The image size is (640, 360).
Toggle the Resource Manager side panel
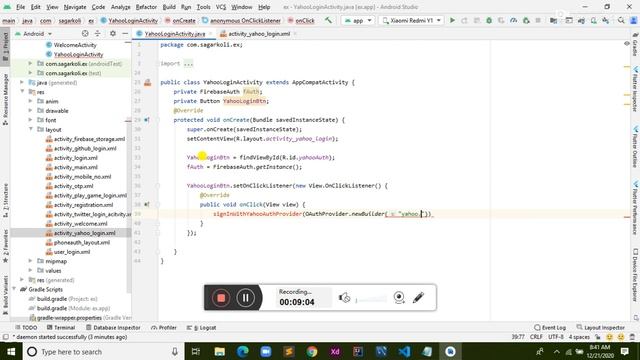click(x=5, y=100)
